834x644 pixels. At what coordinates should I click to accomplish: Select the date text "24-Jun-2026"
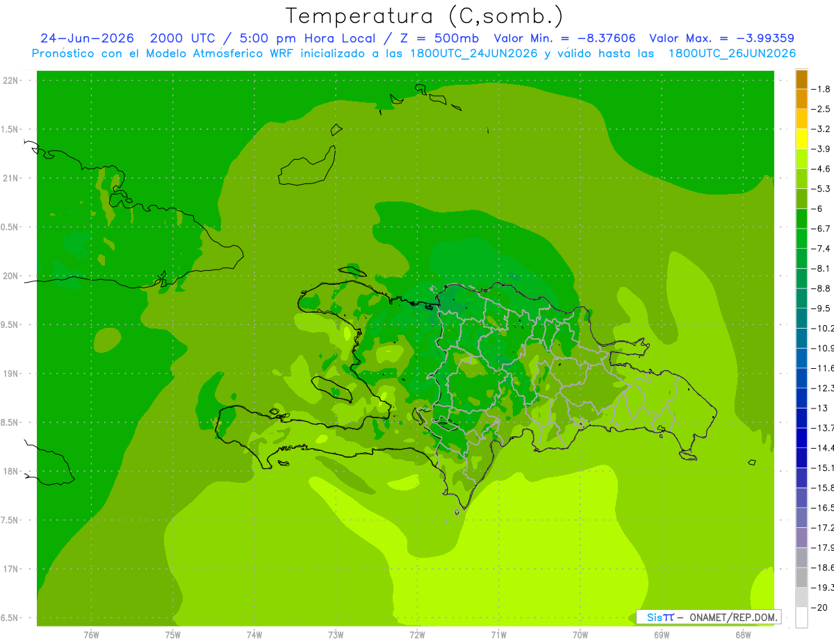point(87,38)
